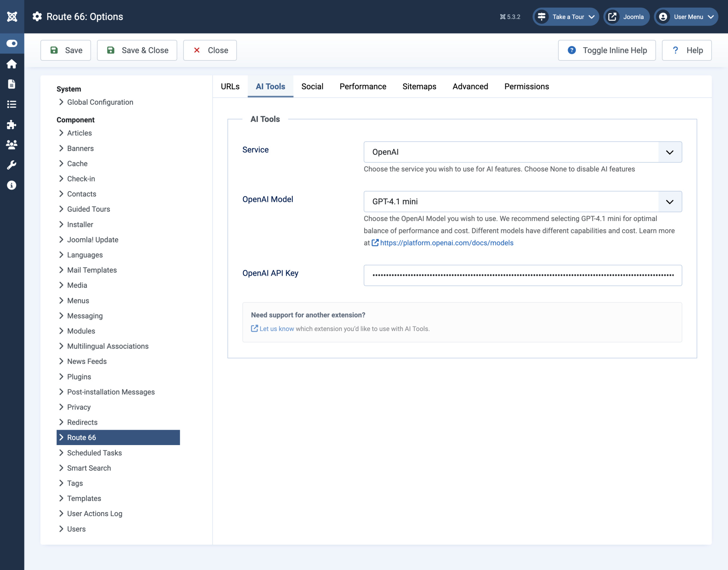
Task: Click the Take a Tour signpost icon
Action: coord(542,17)
